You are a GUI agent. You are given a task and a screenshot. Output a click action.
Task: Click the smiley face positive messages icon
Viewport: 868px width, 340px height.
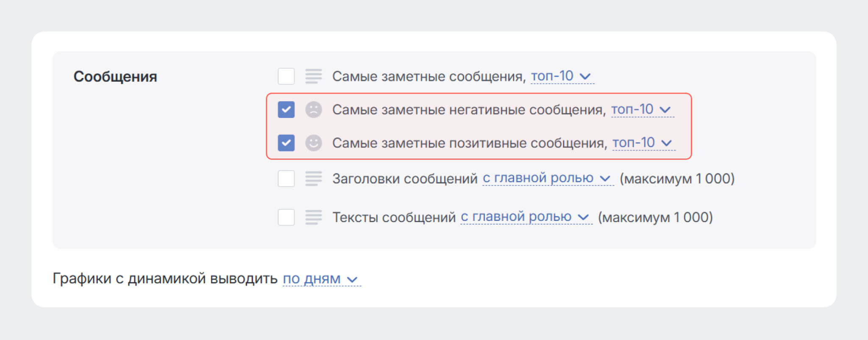(x=314, y=143)
